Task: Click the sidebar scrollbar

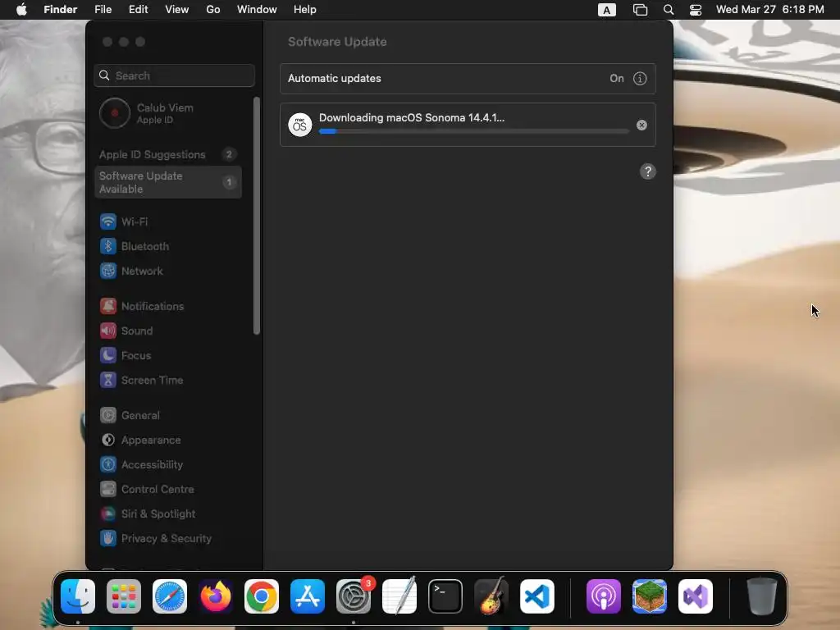Action: 257,217
